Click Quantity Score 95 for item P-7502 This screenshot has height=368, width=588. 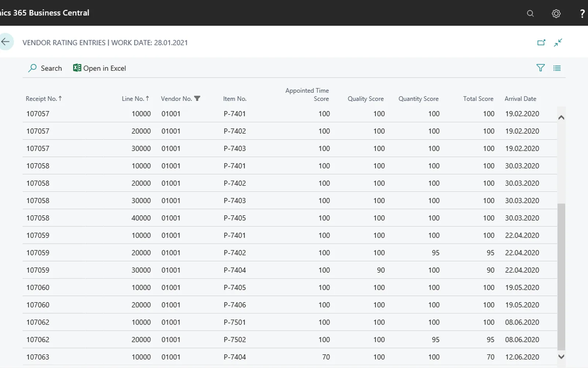click(435, 340)
